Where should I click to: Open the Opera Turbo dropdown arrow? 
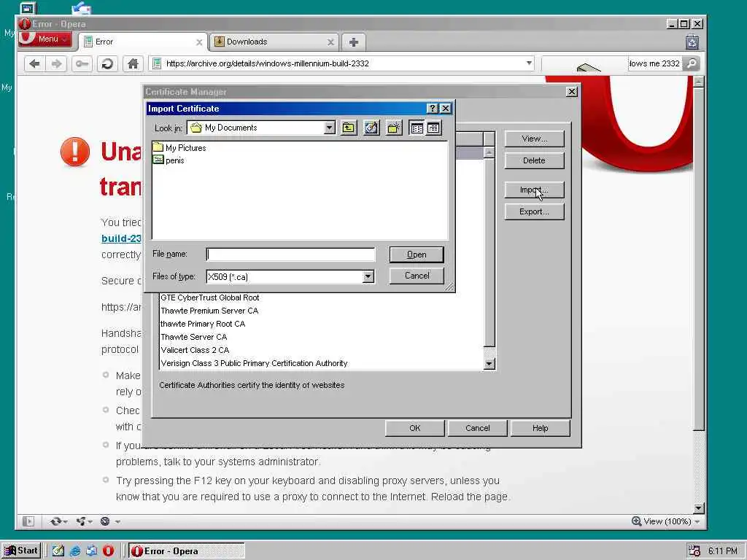pos(117,522)
